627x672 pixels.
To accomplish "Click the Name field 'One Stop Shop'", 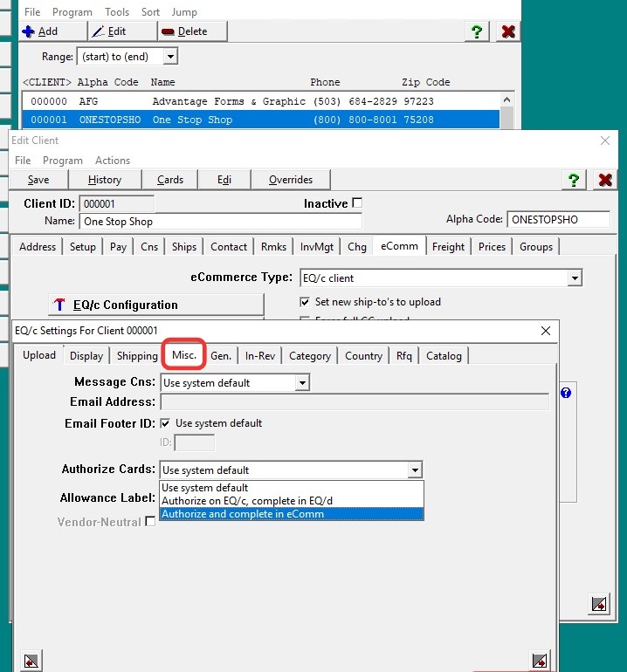I will coord(220,222).
